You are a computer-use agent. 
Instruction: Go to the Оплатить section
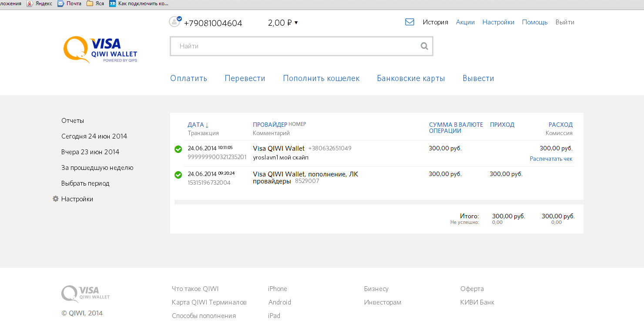(x=188, y=78)
